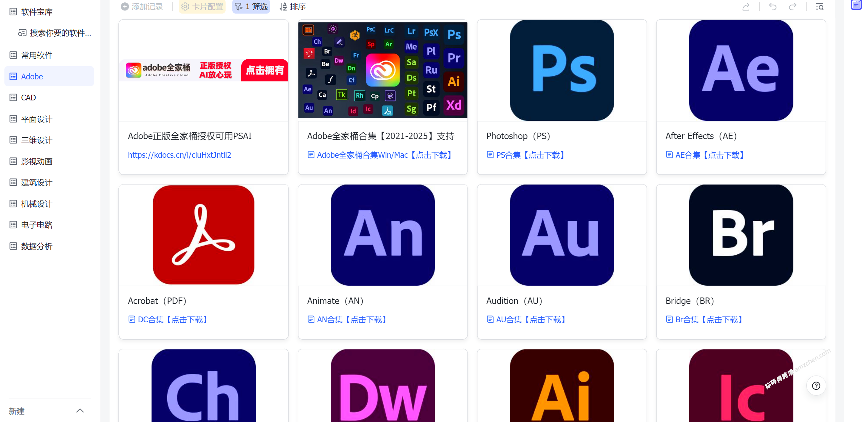The width and height of the screenshot is (868, 422).
Task: Click the table icon beside 数据分析
Action: [13, 246]
